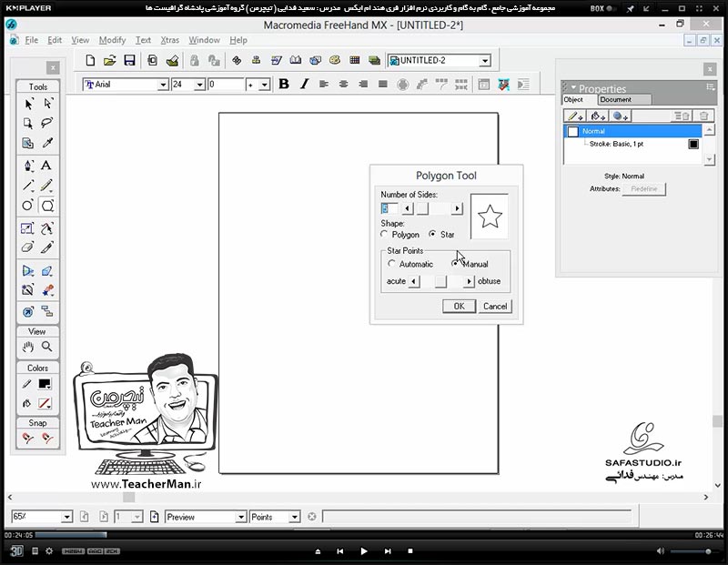
Task: Pick the Eraser tool
Action: [x=27, y=247]
